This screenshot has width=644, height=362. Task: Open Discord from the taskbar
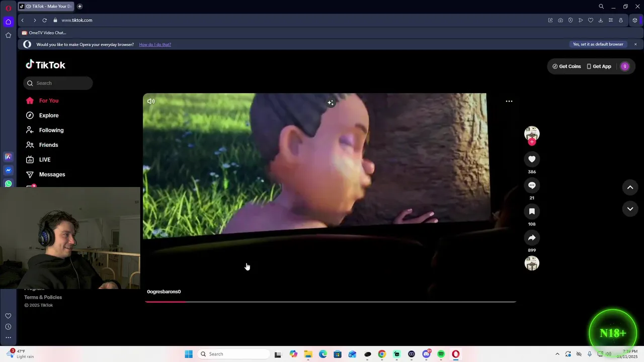(x=427, y=354)
